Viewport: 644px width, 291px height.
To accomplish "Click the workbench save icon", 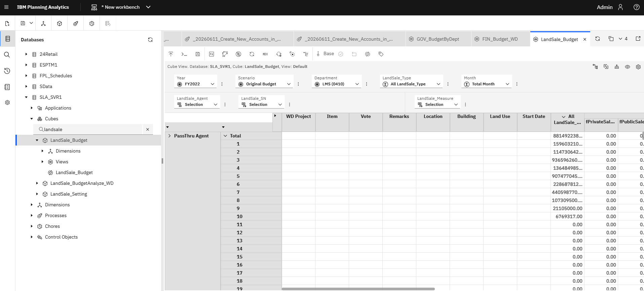I will coord(23,23).
